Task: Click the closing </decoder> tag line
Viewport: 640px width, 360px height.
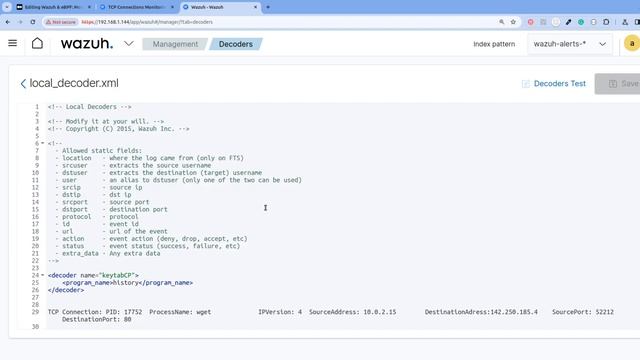Action: click(66, 290)
